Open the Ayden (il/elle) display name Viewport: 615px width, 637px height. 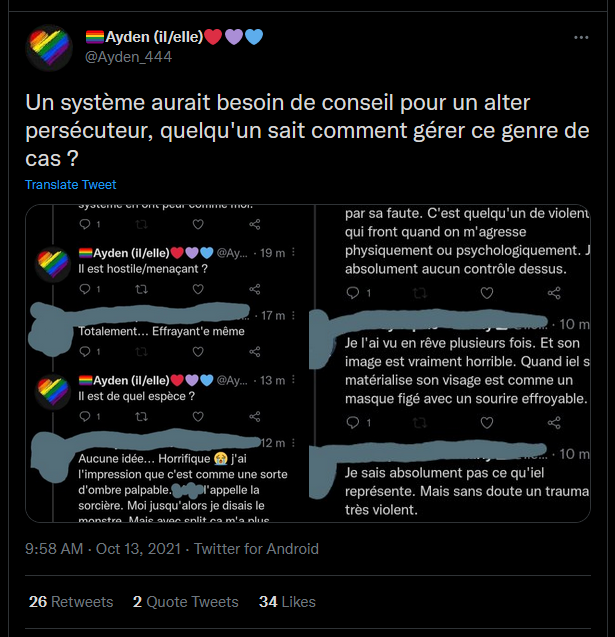point(147,37)
